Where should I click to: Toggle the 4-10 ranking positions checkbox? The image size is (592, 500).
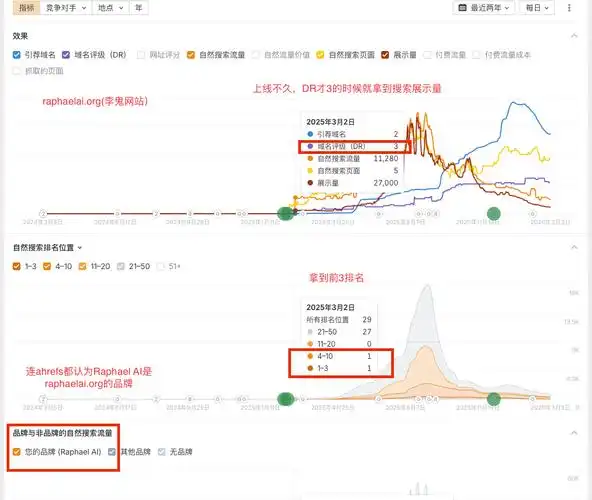click(x=47, y=266)
